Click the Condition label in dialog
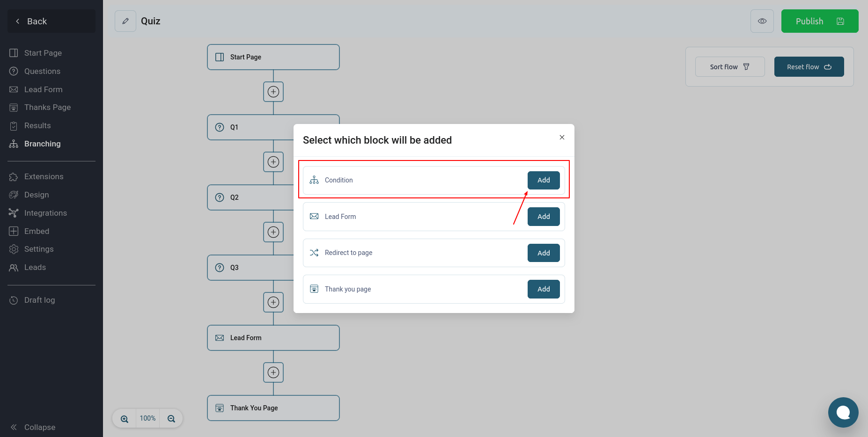Image resolution: width=868 pixels, height=437 pixels. pyautogui.click(x=339, y=180)
